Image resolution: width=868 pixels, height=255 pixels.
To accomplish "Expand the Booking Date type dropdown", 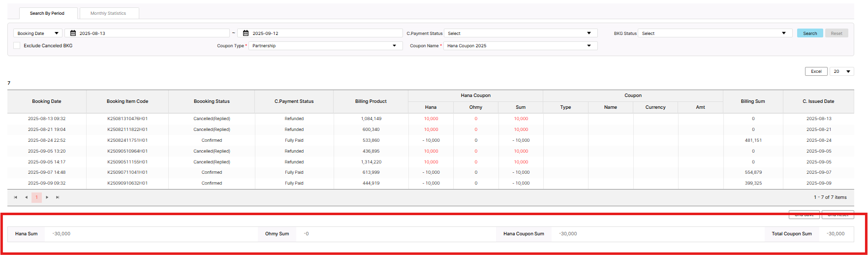I will pyautogui.click(x=37, y=33).
